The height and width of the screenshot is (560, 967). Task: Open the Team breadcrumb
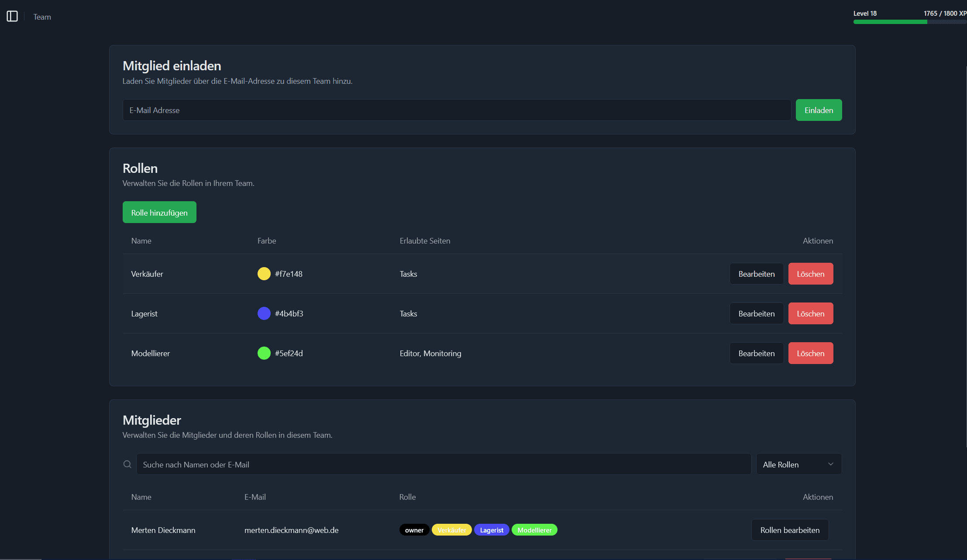coord(42,17)
